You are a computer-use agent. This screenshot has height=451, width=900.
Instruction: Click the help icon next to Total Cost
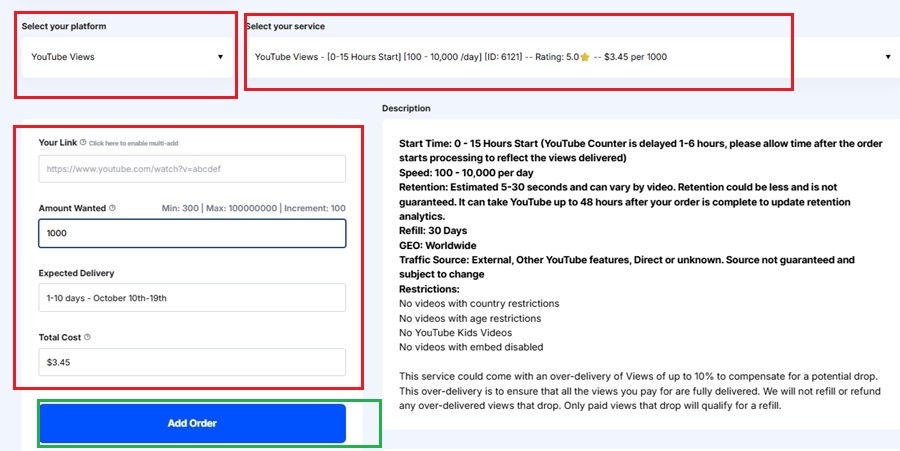coord(87,337)
